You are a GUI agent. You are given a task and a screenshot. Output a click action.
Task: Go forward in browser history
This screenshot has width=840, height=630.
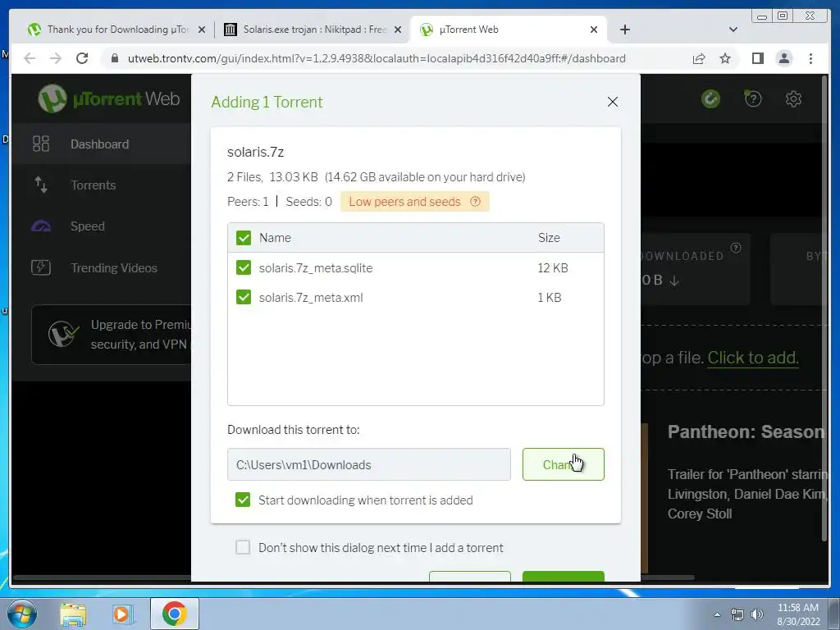56,58
